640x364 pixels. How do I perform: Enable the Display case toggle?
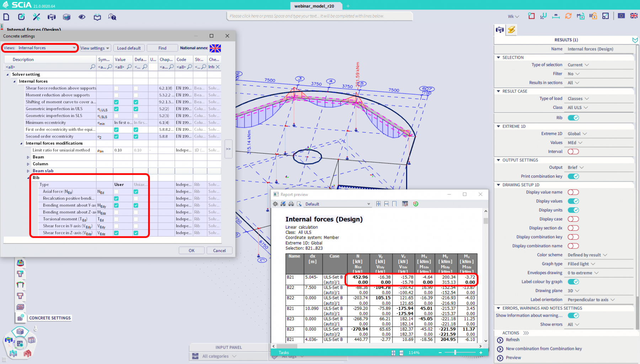pyautogui.click(x=573, y=219)
